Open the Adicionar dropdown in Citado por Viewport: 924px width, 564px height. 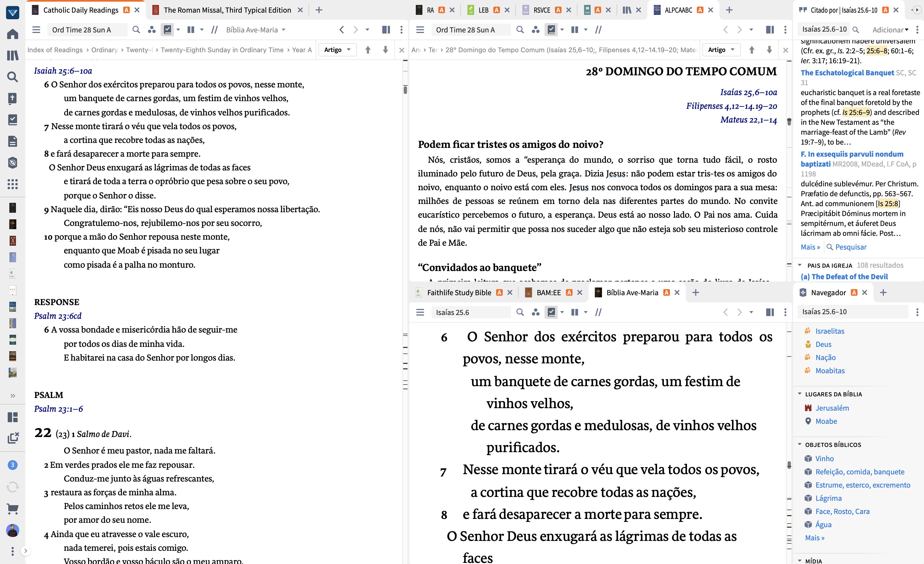890,30
